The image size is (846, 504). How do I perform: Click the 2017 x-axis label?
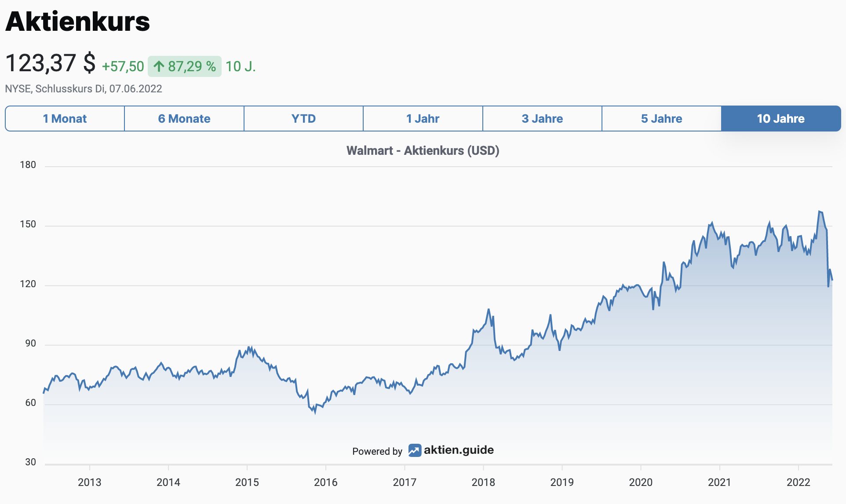[405, 482]
